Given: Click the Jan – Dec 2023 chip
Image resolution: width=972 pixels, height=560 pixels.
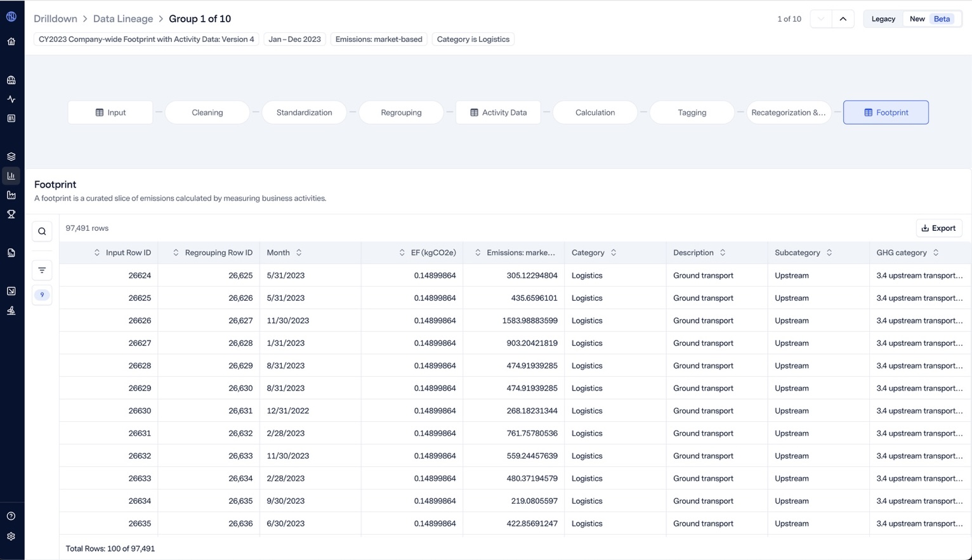Looking at the screenshot, I should (294, 39).
